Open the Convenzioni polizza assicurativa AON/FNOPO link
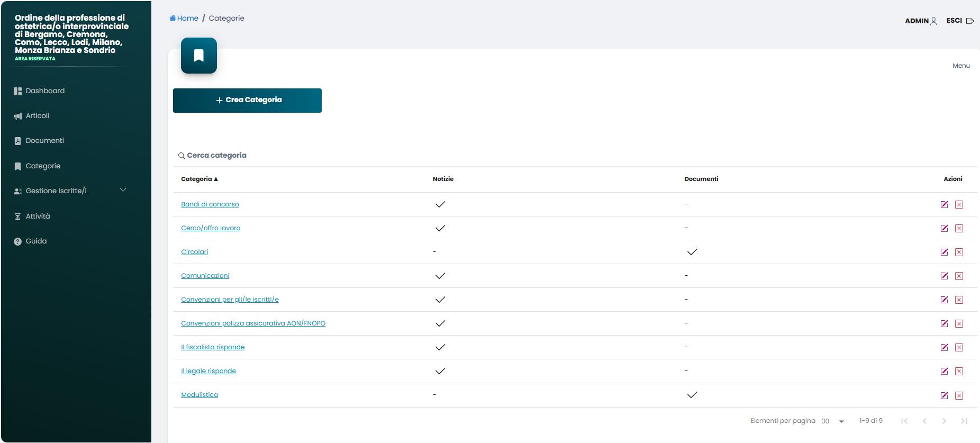This screenshot has height=443, width=980. (x=253, y=323)
